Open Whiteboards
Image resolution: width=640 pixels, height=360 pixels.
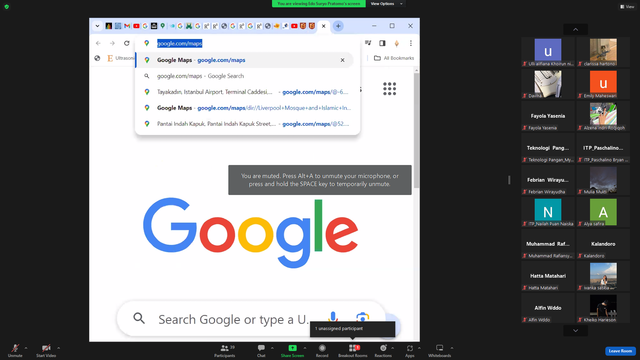click(x=440, y=350)
